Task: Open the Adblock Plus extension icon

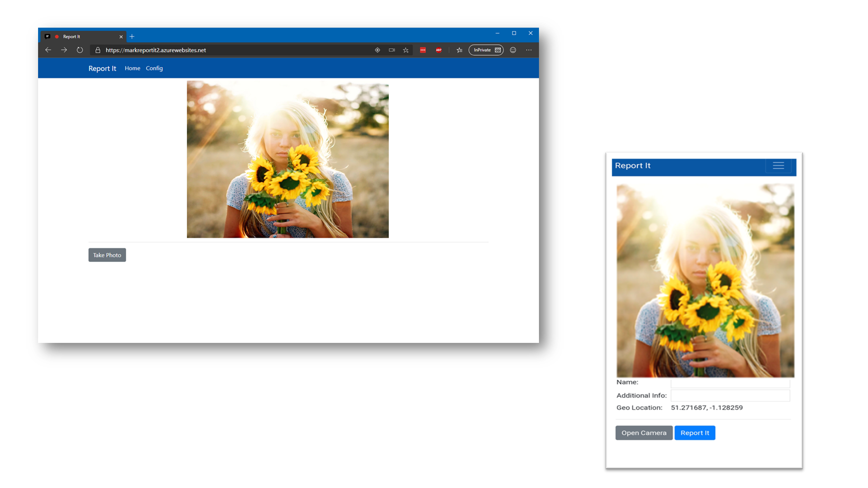Action: coord(439,50)
